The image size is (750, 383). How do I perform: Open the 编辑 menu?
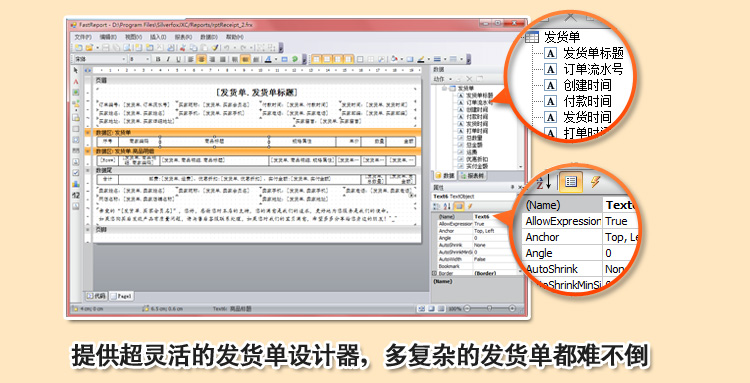coord(109,37)
